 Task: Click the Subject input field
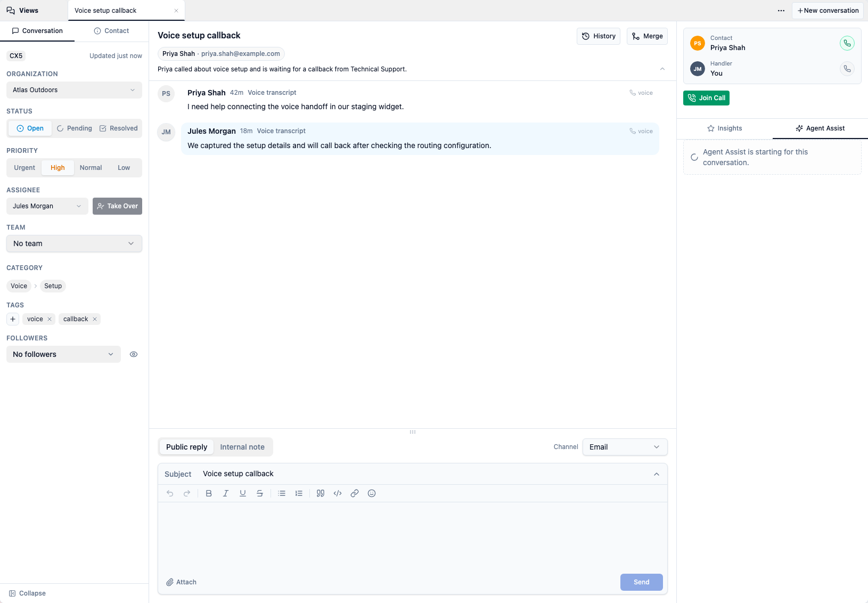point(423,474)
